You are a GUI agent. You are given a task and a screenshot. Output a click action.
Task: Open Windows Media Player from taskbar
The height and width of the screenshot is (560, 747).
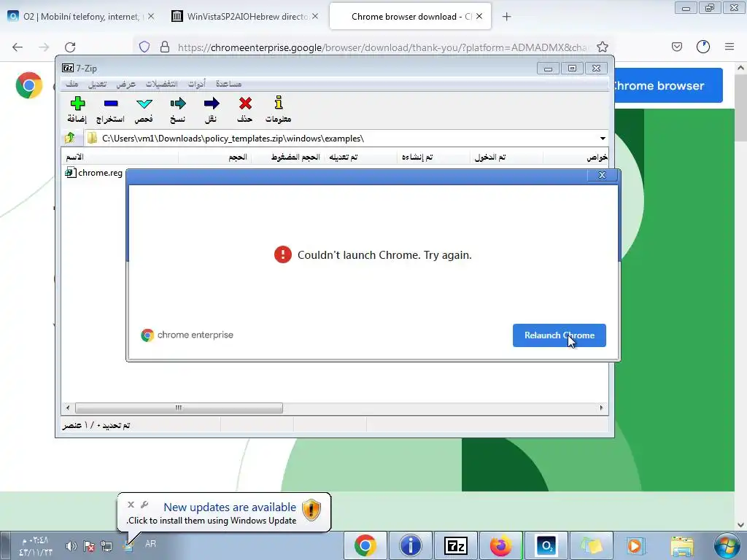coord(635,545)
